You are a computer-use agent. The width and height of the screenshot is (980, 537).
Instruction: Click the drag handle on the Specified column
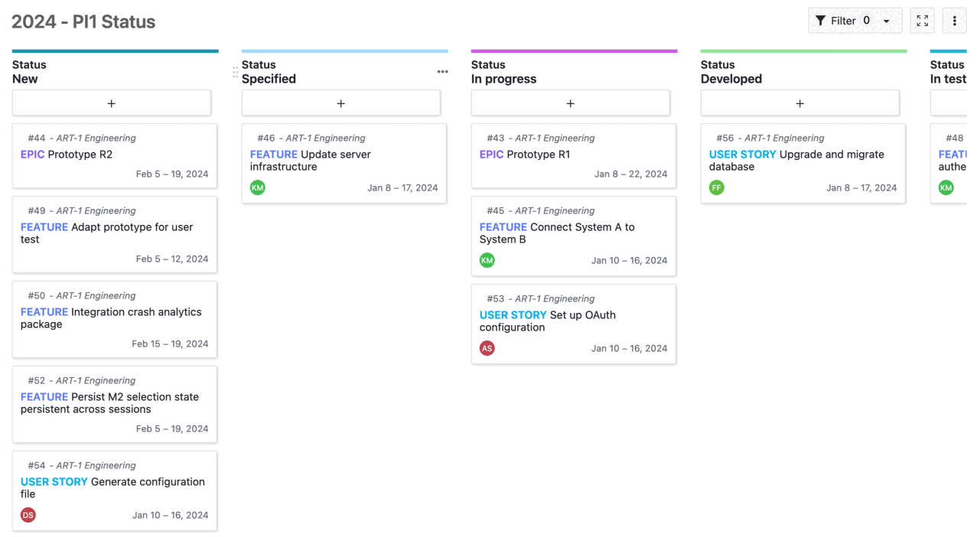pyautogui.click(x=236, y=71)
